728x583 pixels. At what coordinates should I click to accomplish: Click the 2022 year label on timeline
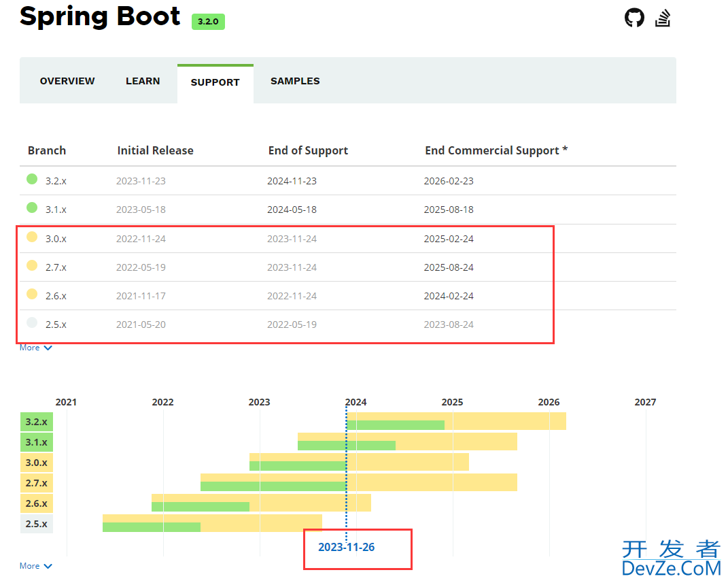pos(162,402)
